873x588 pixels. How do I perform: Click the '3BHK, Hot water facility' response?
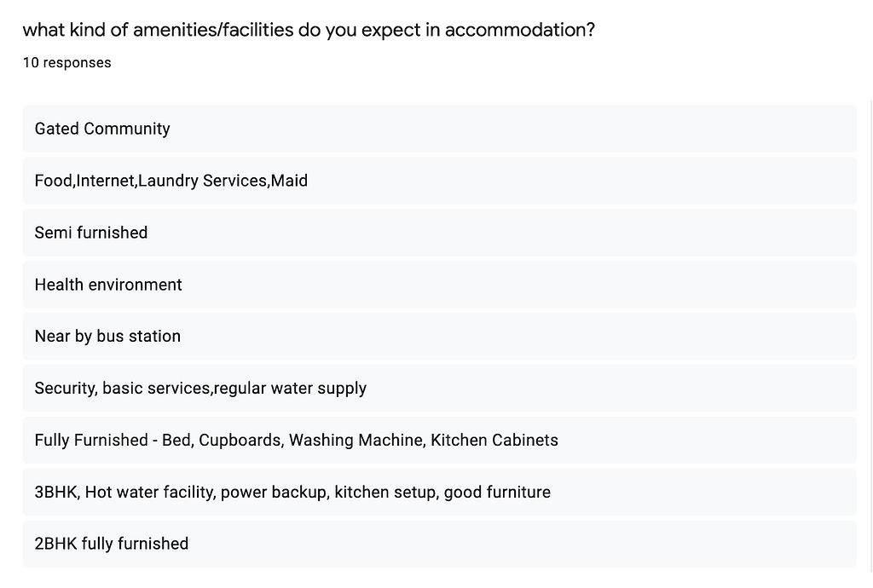[439, 492]
